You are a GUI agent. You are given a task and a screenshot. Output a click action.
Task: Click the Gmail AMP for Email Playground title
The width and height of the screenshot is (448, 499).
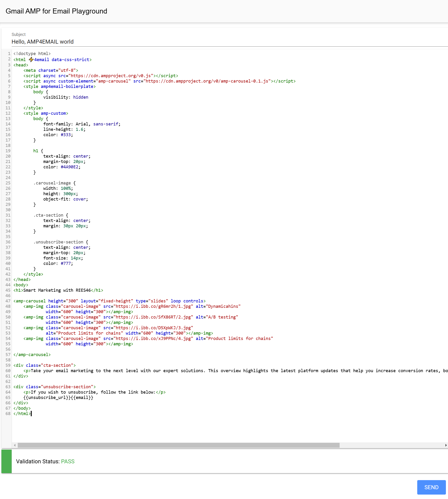(x=56, y=11)
